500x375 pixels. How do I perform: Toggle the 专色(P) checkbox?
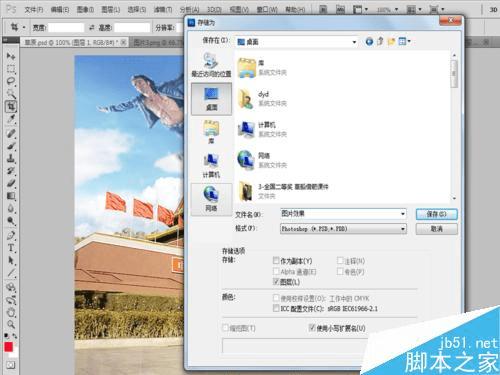point(340,271)
